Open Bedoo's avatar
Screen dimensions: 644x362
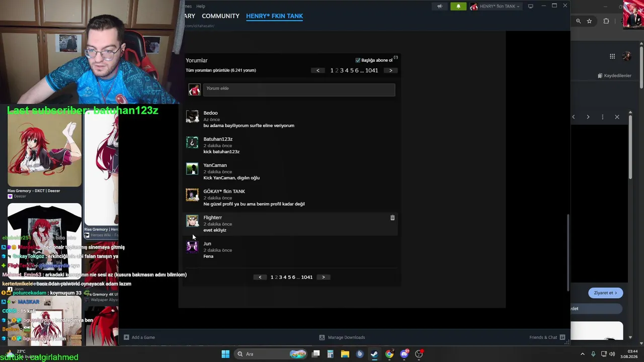click(192, 116)
